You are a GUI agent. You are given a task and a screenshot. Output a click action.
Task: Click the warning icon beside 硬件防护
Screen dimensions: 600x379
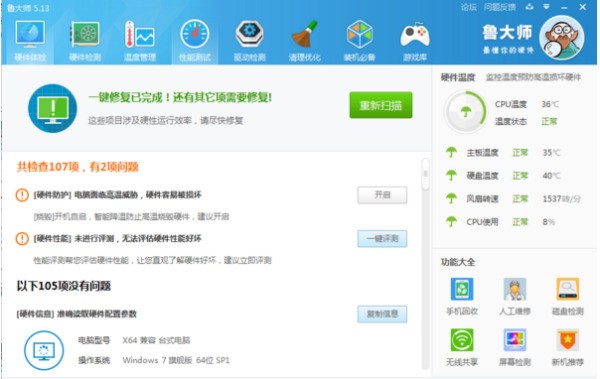coord(22,195)
